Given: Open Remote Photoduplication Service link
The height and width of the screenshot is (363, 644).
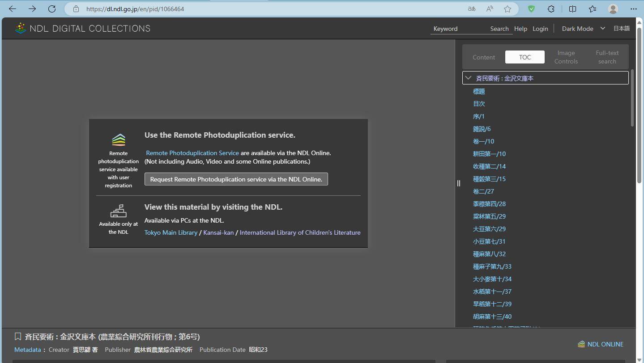Looking at the screenshot, I should tap(192, 153).
